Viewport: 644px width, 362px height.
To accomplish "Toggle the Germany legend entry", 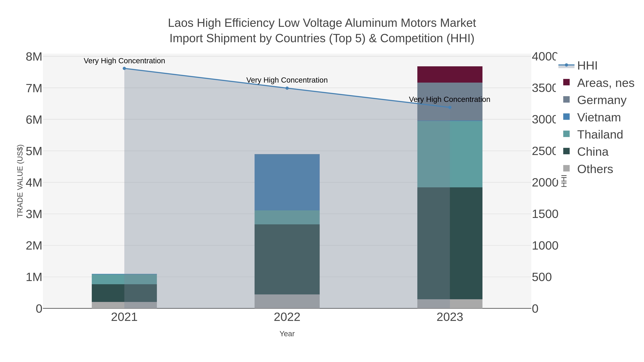I will 594,100.
